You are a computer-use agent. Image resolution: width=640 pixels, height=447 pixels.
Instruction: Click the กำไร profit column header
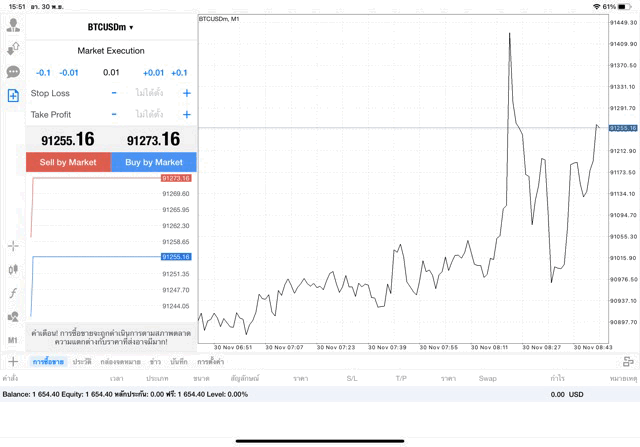coord(557,378)
